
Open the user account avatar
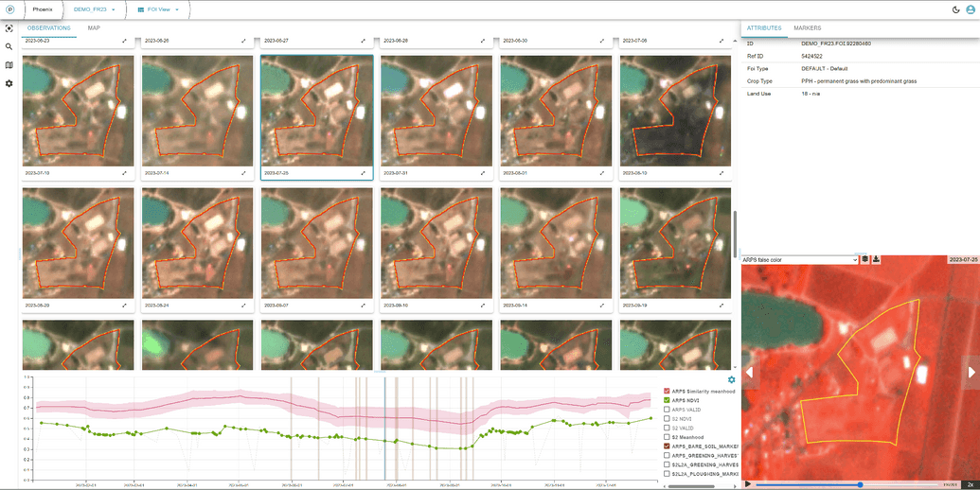[x=971, y=9]
